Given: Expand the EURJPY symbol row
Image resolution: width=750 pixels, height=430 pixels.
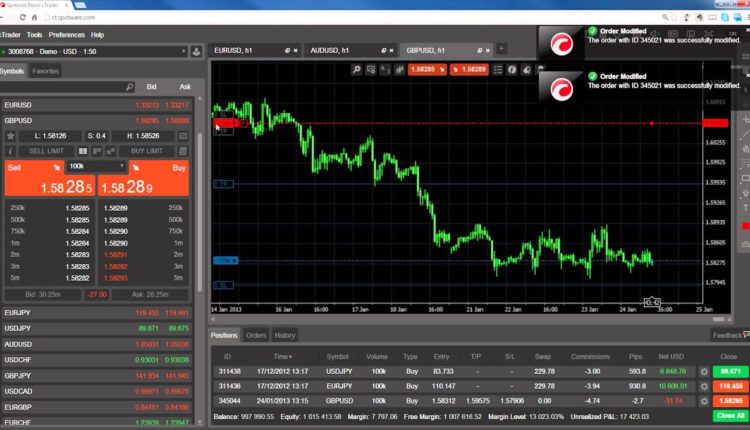Looking at the screenshot, I should point(97,313).
